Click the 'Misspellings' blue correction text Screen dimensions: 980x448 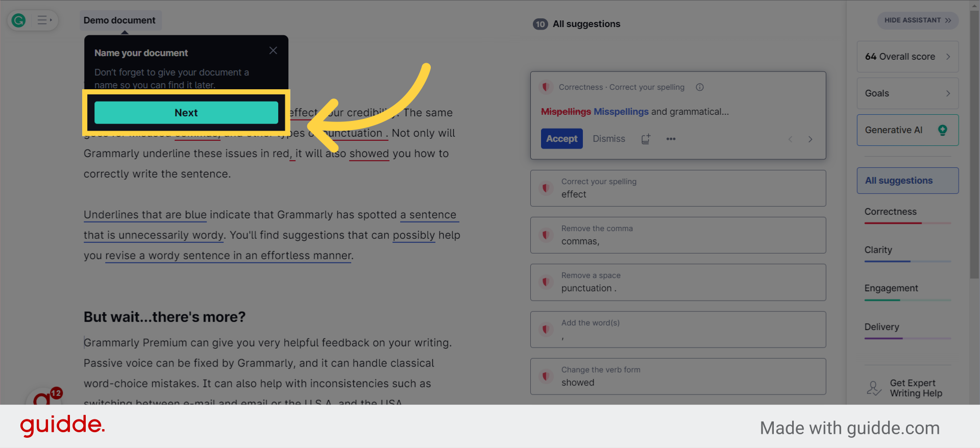(621, 112)
